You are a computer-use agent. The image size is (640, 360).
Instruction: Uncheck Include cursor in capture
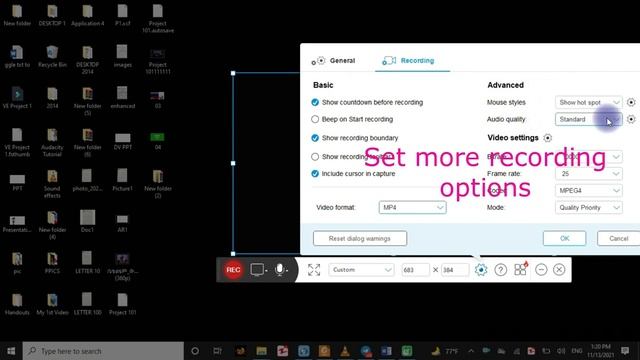(315, 173)
